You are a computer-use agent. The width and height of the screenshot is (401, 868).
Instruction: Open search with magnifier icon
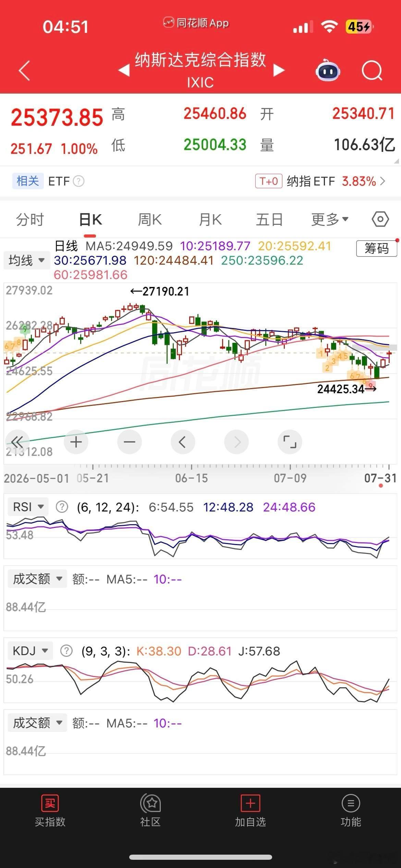point(372,71)
